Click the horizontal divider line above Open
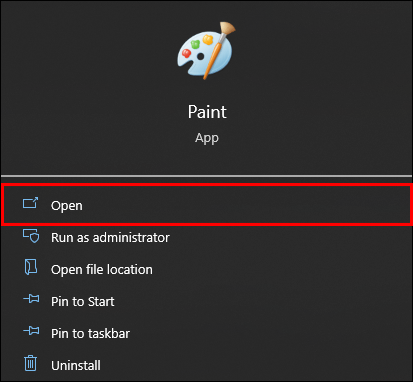413x382 pixels. tap(206, 176)
